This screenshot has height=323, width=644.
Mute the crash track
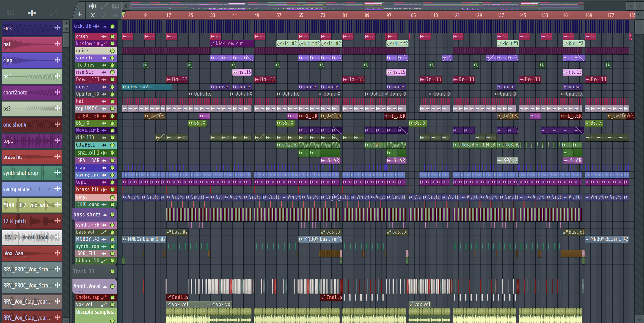112,36
